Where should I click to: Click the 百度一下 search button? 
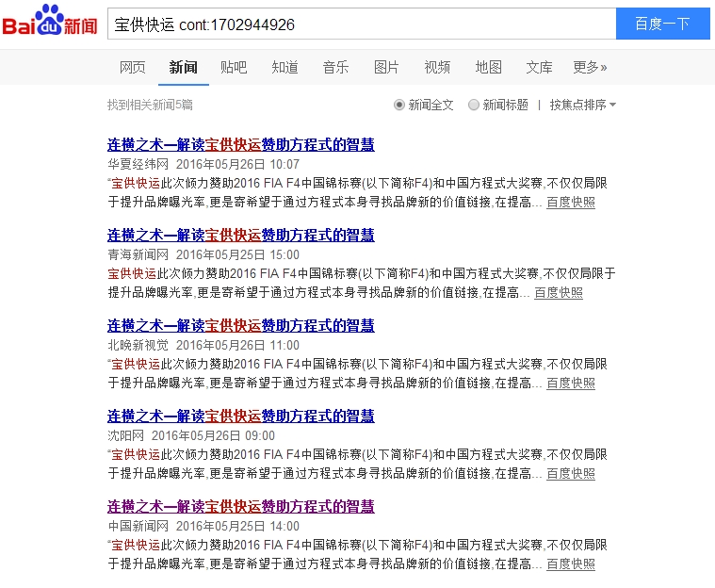[x=662, y=24]
